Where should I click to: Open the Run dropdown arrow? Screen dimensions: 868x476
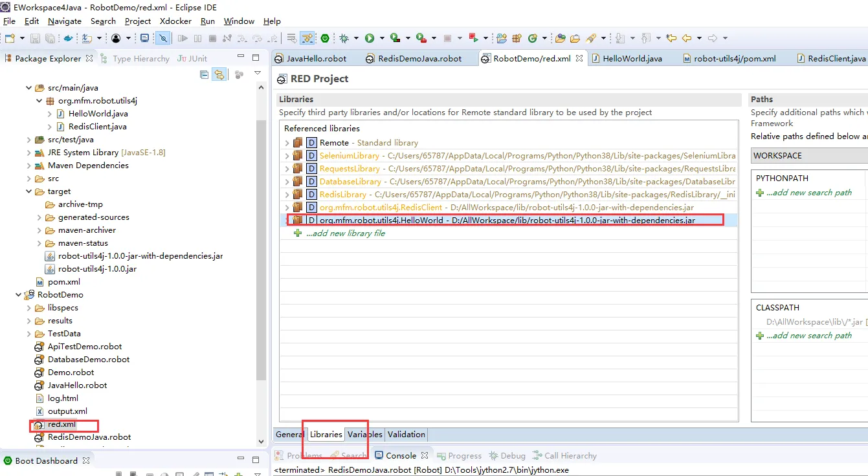click(381, 38)
